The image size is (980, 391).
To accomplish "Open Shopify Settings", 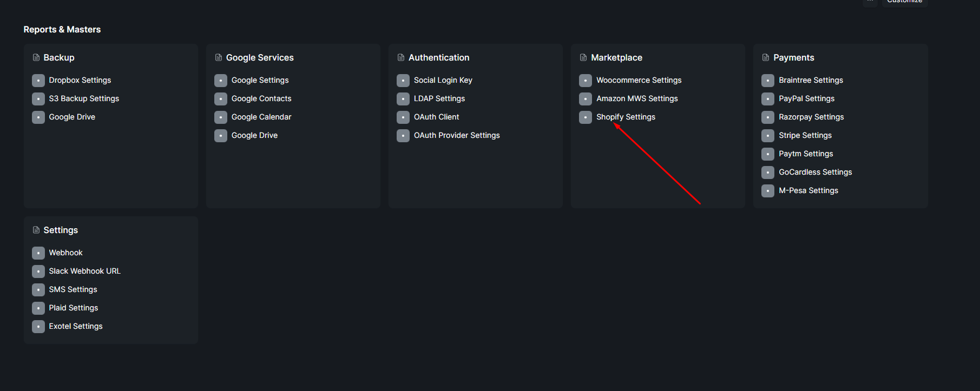I will (626, 117).
